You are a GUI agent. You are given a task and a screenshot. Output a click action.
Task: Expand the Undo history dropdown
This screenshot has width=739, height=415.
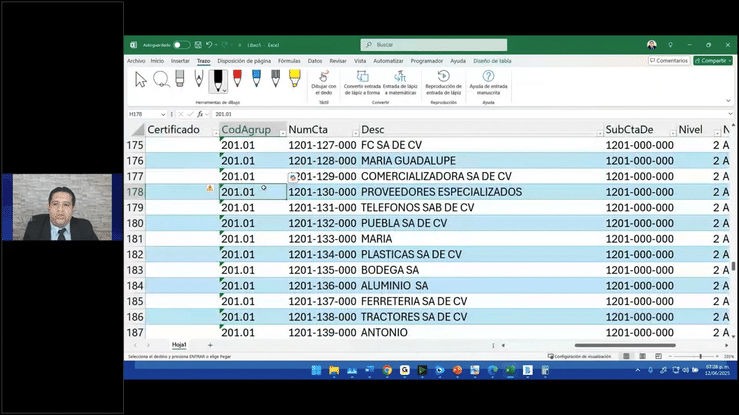216,45
